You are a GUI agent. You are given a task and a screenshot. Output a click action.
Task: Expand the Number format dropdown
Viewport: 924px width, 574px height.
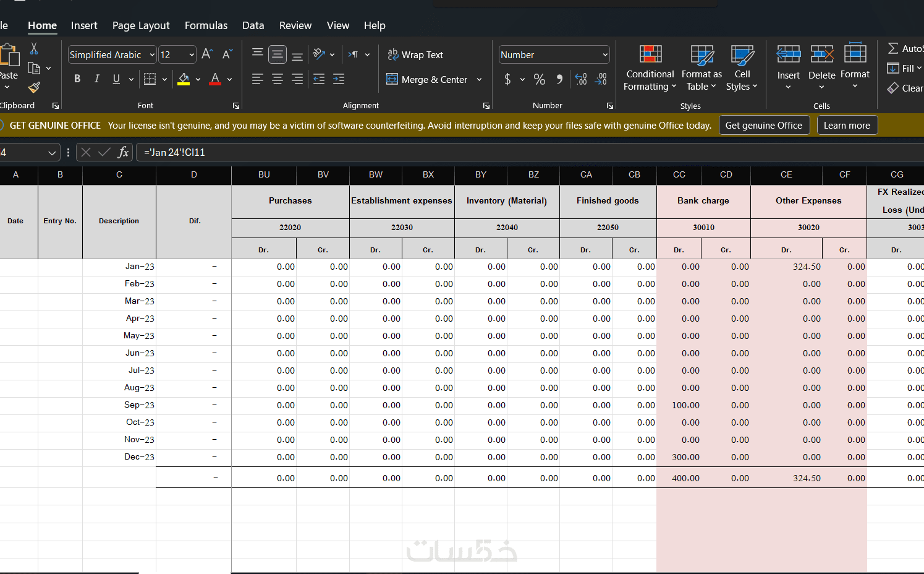[x=604, y=55]
